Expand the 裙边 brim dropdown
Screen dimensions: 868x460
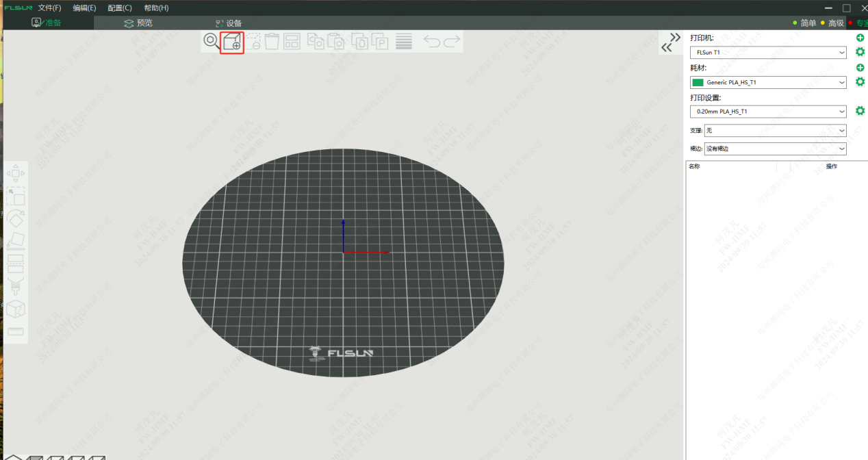click(775, 149)
